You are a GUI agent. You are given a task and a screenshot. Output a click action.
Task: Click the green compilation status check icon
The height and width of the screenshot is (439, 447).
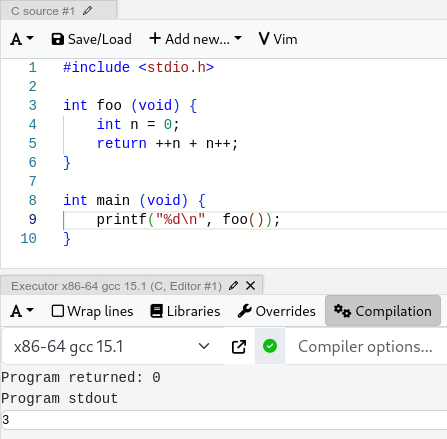(x=270, y=346)
